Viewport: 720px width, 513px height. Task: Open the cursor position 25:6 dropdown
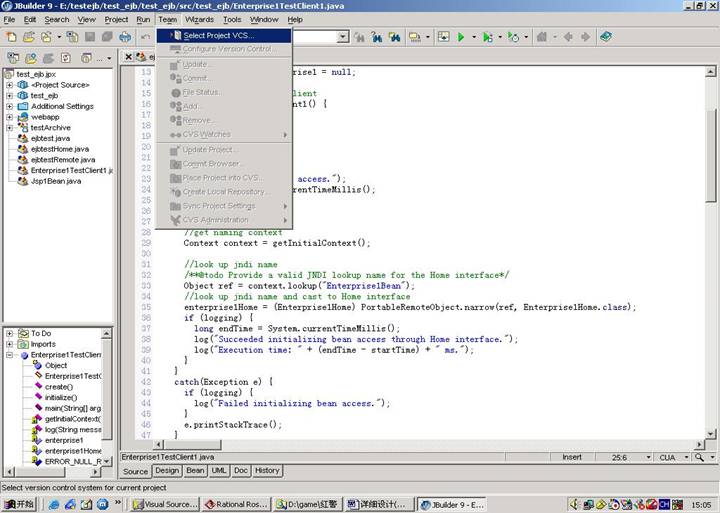coord(648,457)
